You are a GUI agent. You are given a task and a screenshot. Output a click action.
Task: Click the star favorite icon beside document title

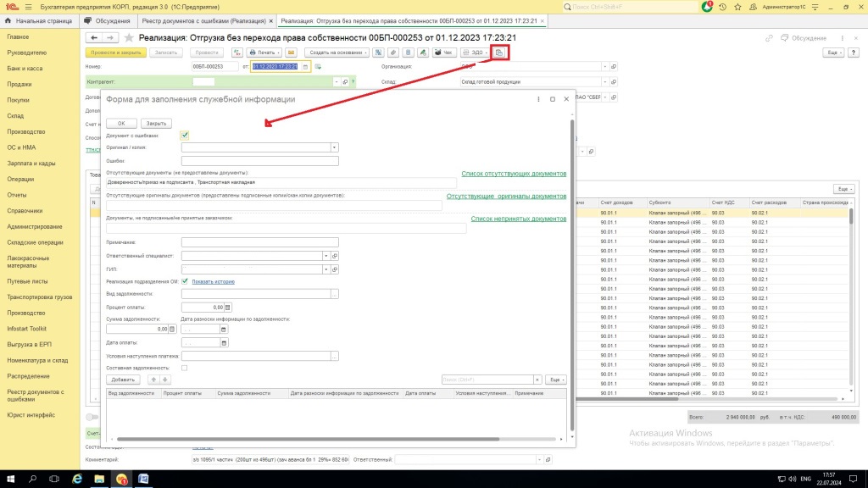(x=129, y=38)
